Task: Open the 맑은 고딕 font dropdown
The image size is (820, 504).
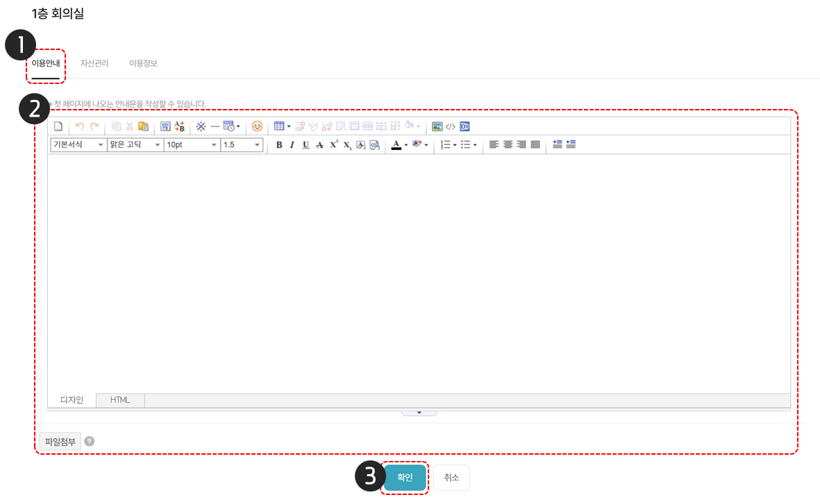Action: pos(135,145)
